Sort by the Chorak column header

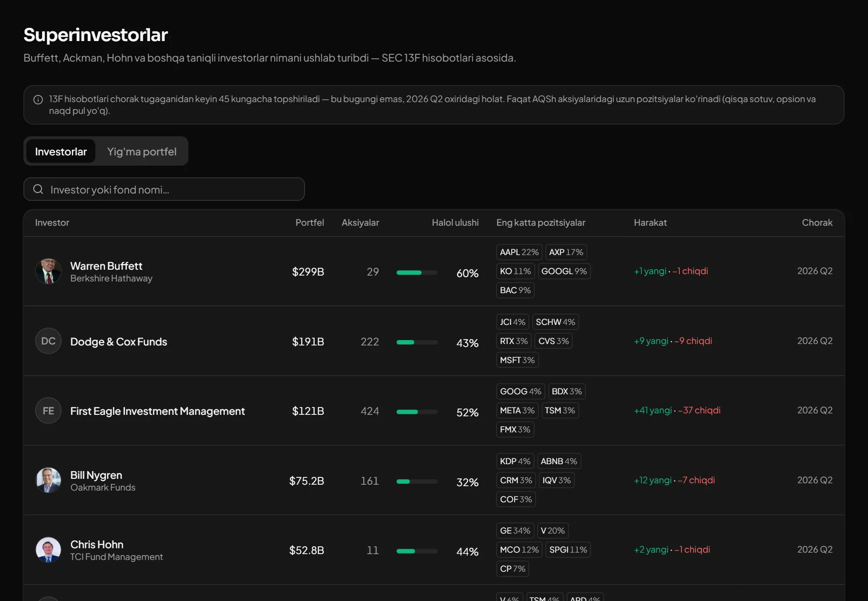pos(817,223)
